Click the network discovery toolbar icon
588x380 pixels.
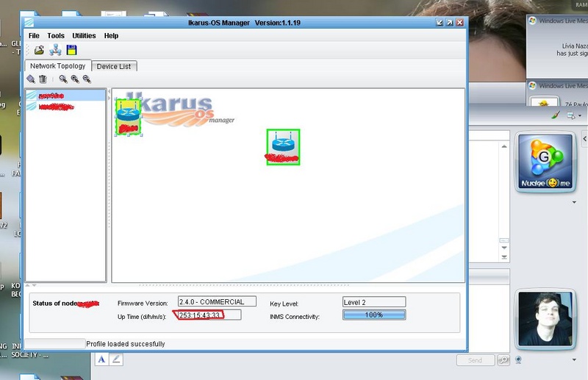pos(55,50)
